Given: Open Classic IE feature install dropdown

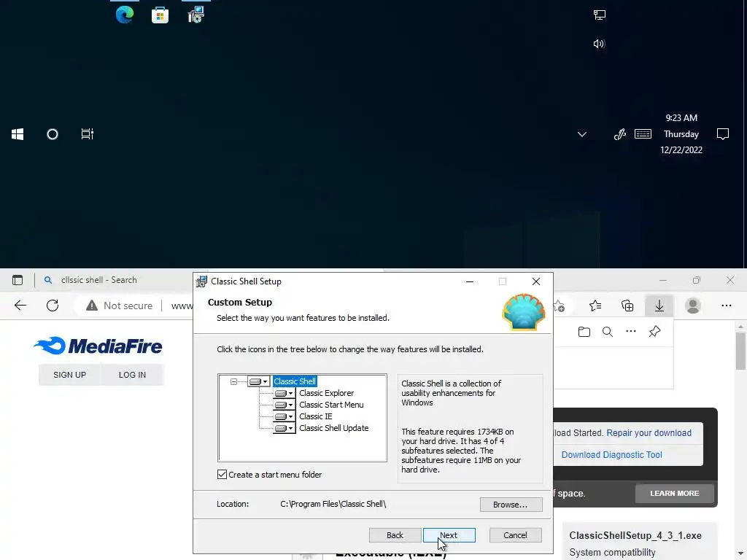Looking at the screenshot, I should pos(284,416).
